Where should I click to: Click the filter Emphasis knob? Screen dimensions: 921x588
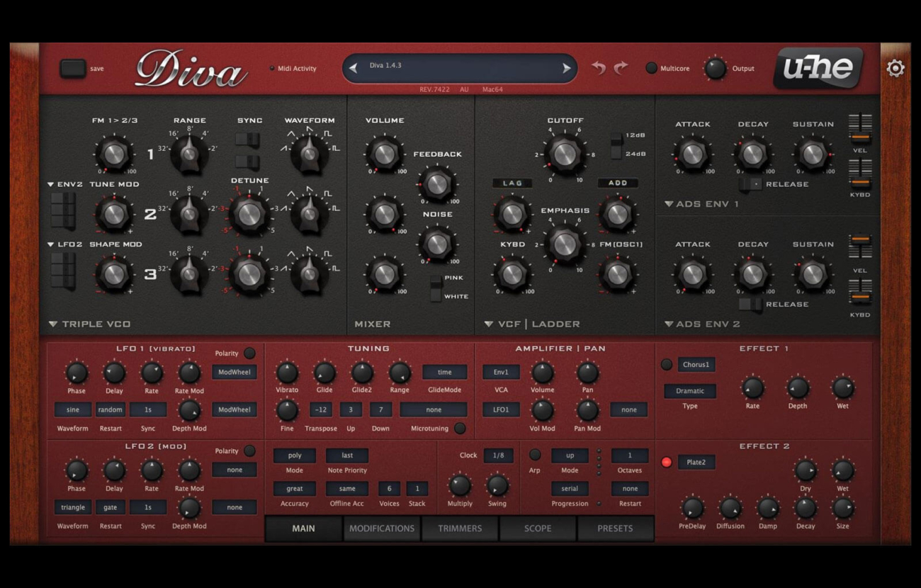565,244
